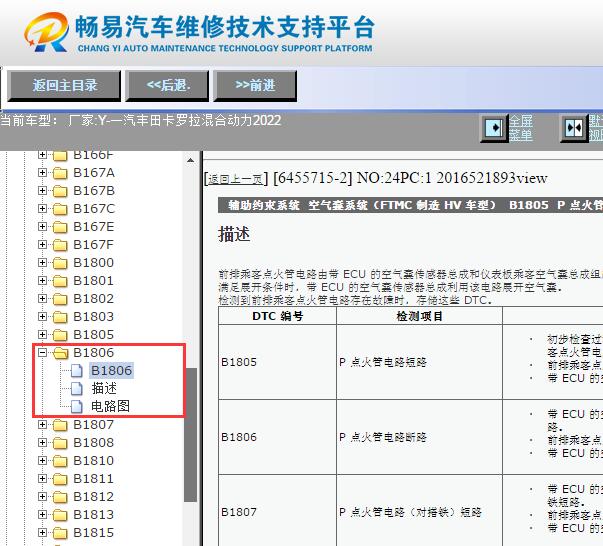Click the '检测项目' column header

420,316
